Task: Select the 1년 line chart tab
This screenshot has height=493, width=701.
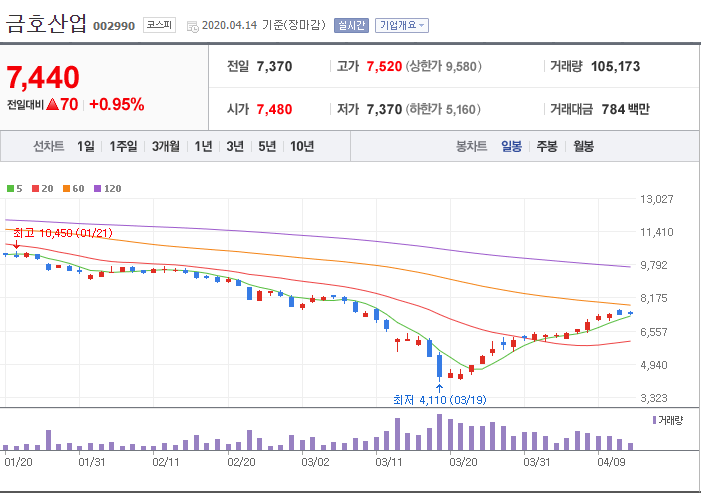Action: coord(203,146)
